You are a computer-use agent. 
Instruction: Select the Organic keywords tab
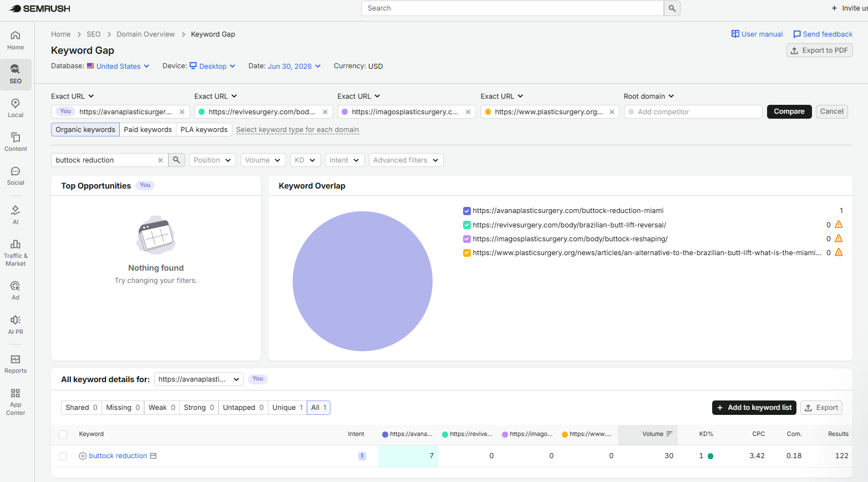[x=85, y=129]
